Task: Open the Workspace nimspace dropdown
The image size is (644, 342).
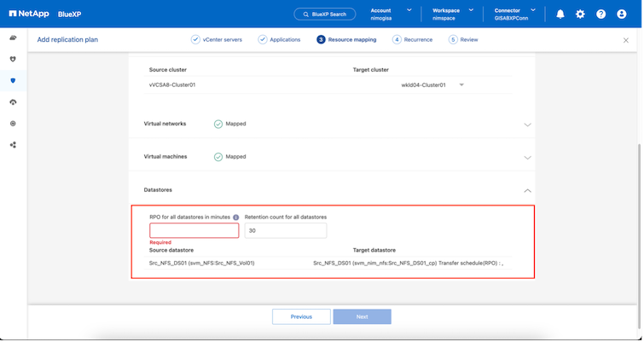Action: tap(452, 14)
